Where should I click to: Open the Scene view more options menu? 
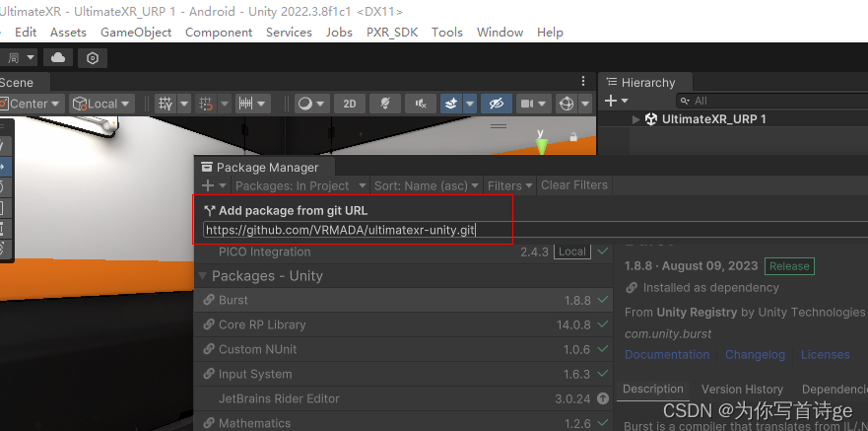tap(583, 82)
